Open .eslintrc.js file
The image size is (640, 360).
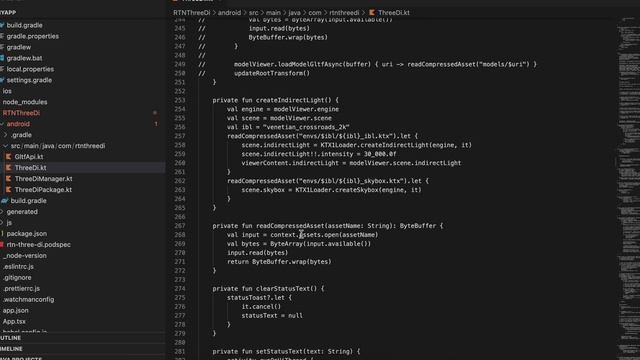tap(18, 267)
